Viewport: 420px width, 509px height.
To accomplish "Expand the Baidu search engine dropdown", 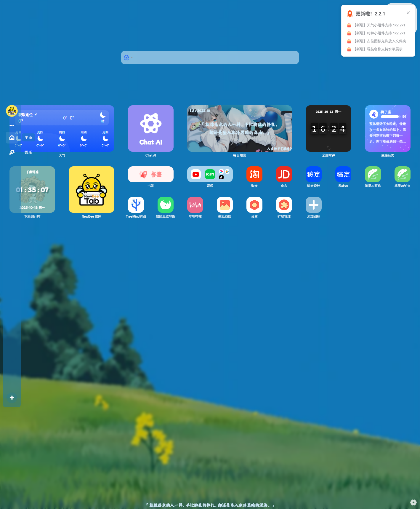I will [128, 58].
